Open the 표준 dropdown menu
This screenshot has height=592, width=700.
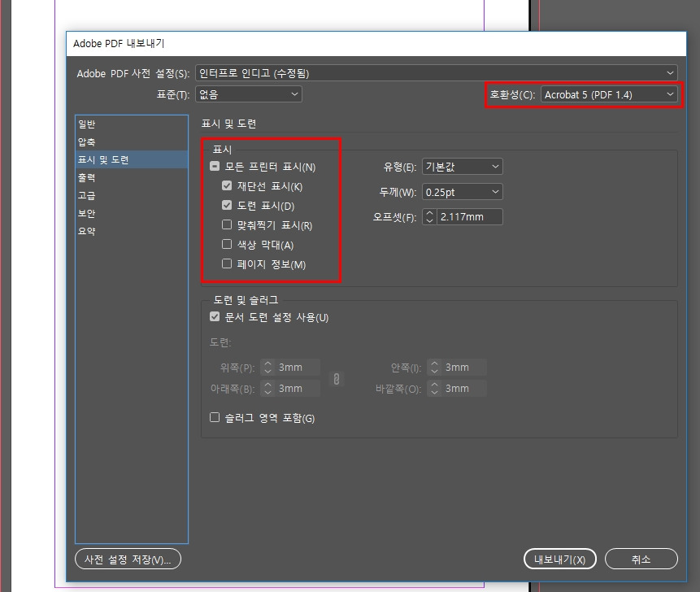248,94
